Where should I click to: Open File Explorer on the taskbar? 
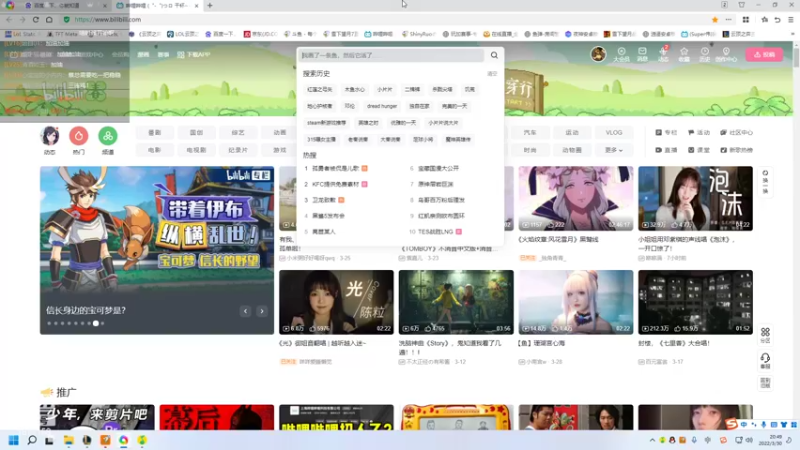(x=68, y=440)
